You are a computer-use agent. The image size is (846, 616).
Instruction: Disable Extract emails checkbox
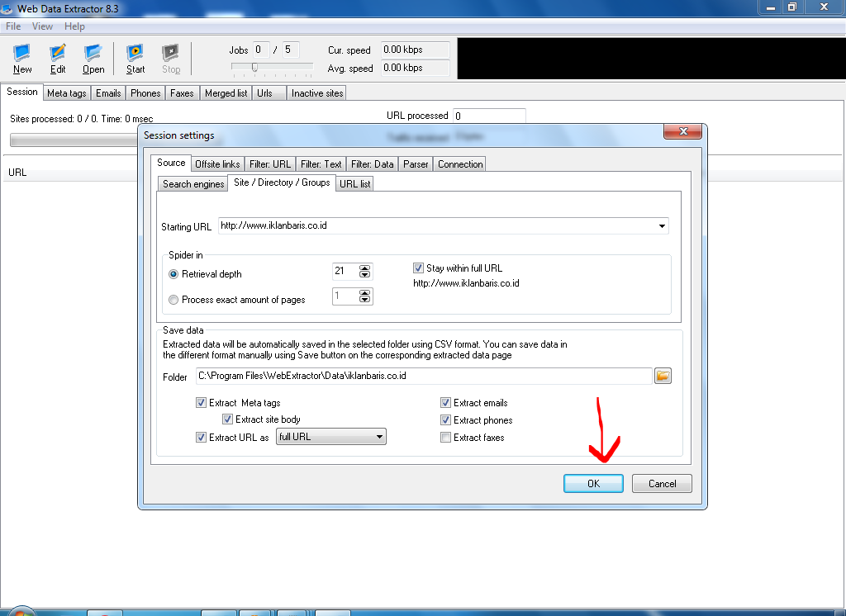click(445, 402)
